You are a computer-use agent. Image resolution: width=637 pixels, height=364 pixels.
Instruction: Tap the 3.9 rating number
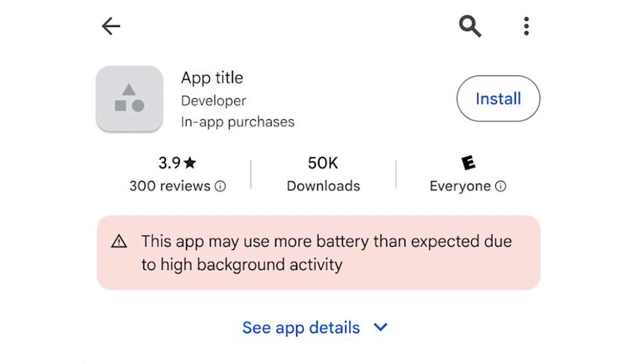(x=170, y=163)
